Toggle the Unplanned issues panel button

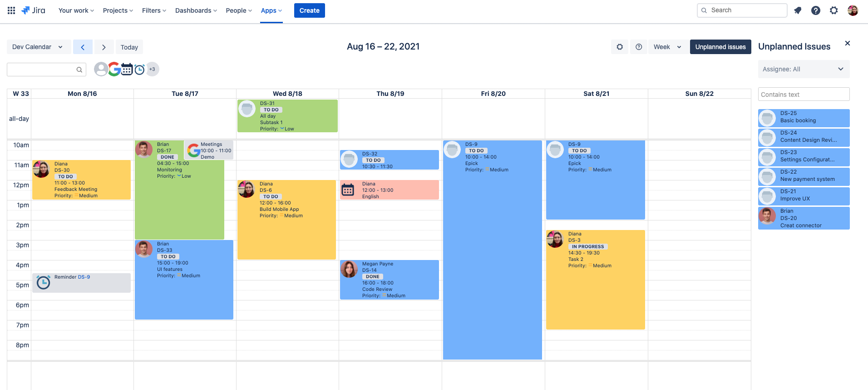720,47
